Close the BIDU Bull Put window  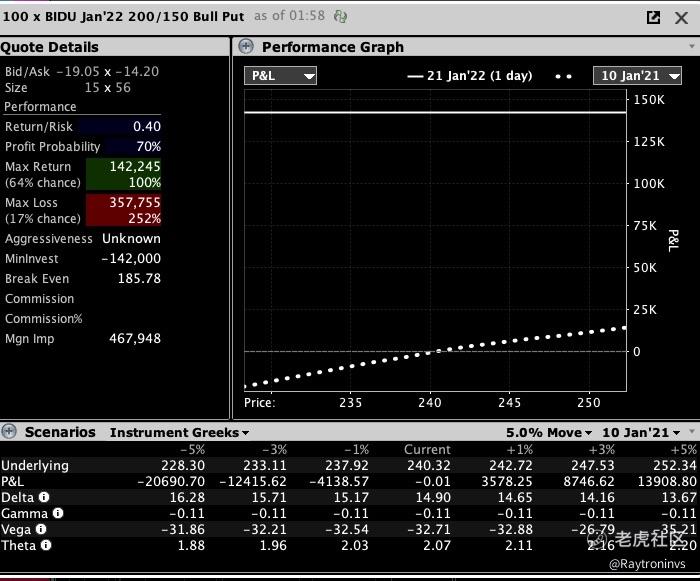(681, 18)
